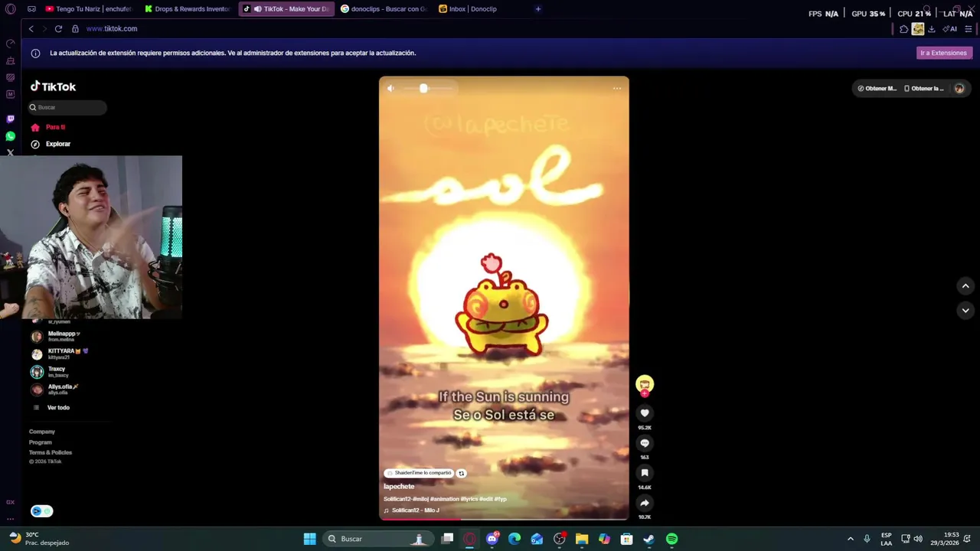Image resolution: width=980 pixels, height=551 pixels.
Task: Open a new browser tab
Action: click(x=537, y=9)
